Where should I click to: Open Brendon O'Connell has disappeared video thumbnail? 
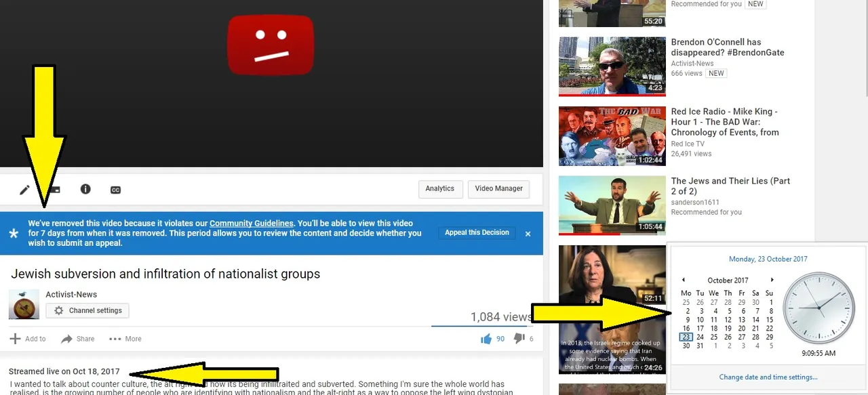click(612, 66)
